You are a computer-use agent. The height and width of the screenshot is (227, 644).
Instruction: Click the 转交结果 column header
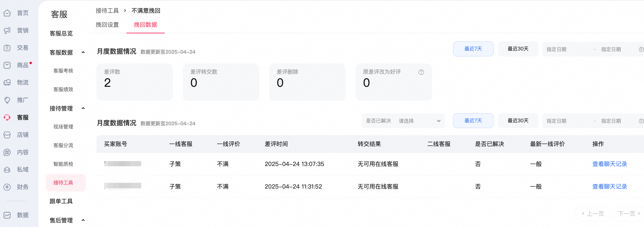[369, 144]
